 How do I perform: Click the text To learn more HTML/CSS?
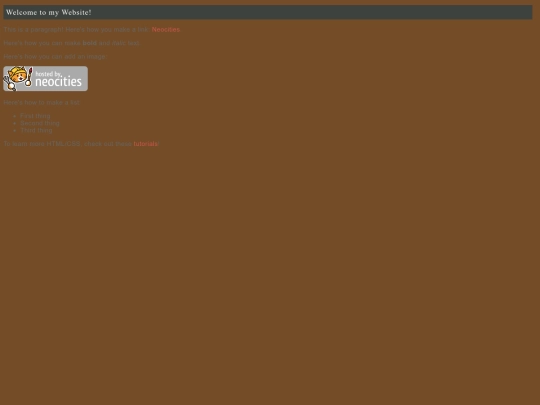point(42,144)
